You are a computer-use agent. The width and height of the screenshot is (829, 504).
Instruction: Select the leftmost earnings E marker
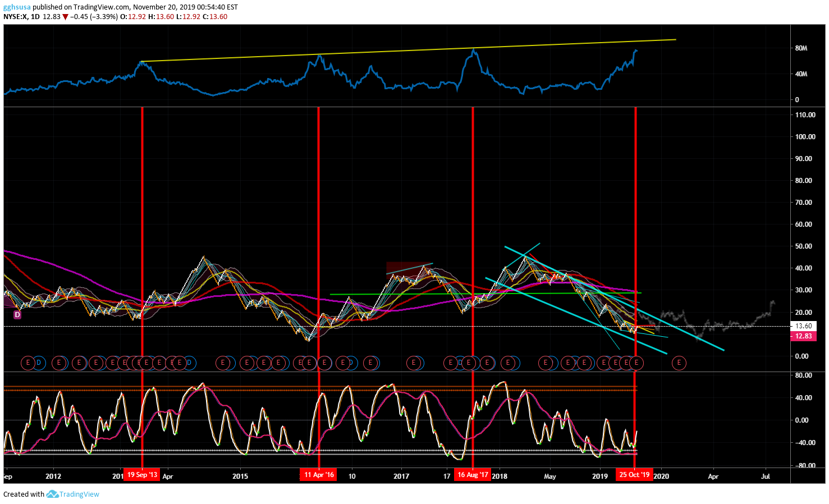tap(28, 363)
